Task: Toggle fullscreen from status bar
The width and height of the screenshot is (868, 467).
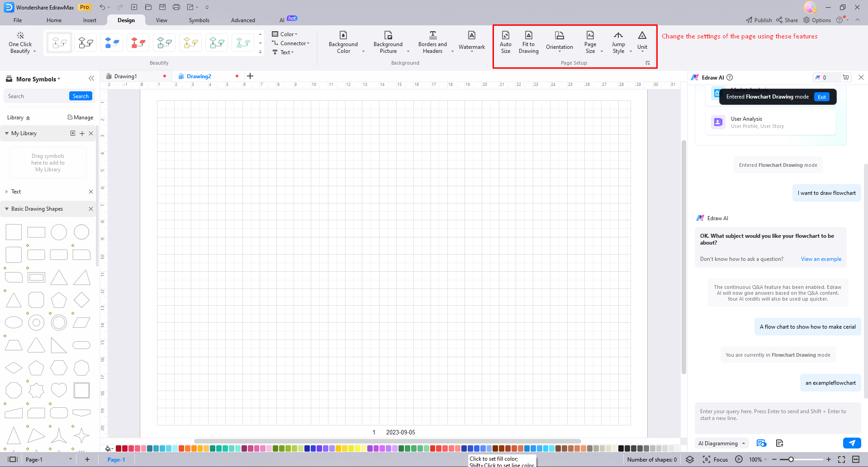Action: tap(841, 459)
